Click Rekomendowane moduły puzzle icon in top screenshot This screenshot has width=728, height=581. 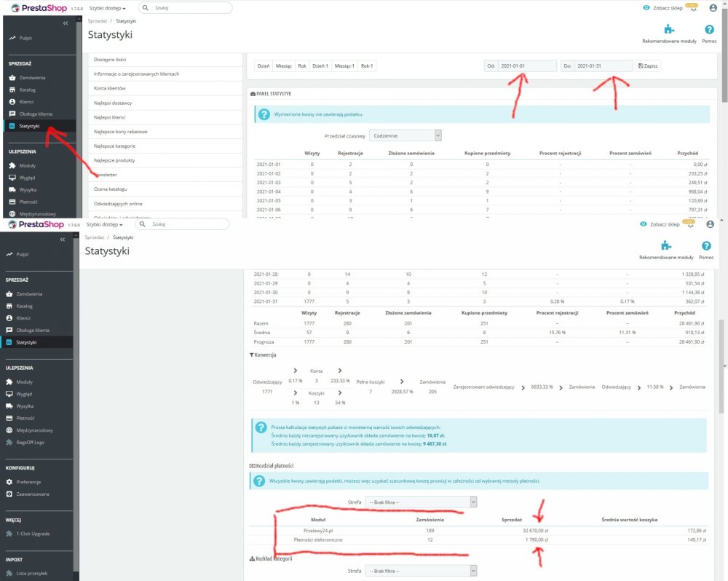pos(669,30)
